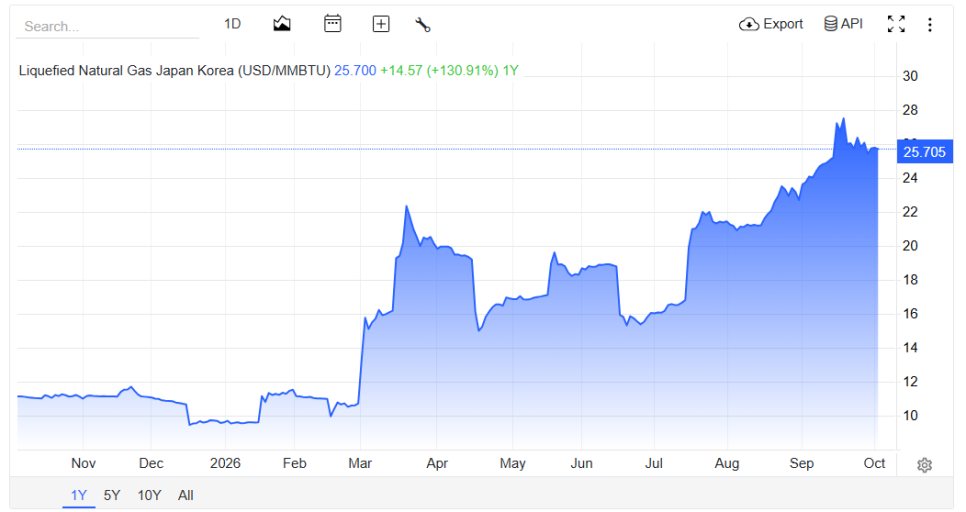Click the 12 value on price axis
Screen dimensions: 966x512
pos(910,381)
